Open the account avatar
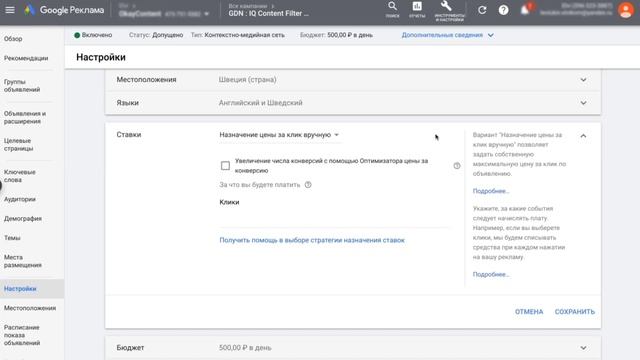The width and height of the screenshot is (640, 360). [625, 10]
